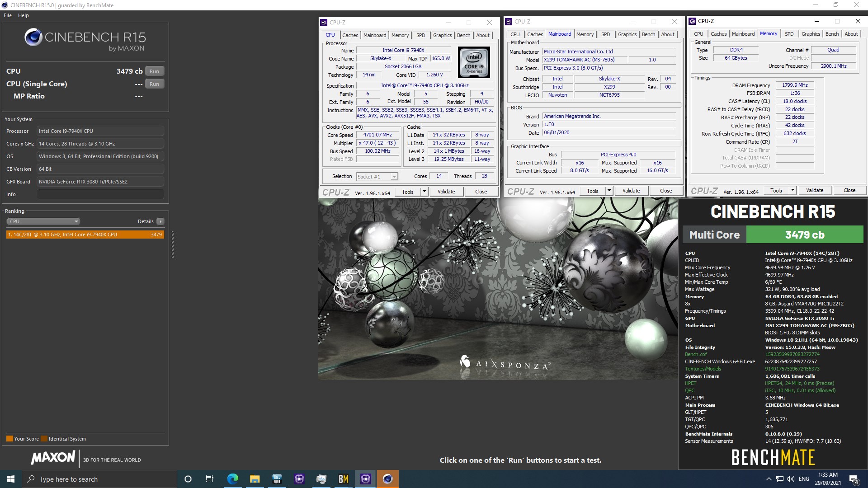Expand Tools dropdown arrow in first CPU-Z
This screenshot has height=488, width=868.
424,192
